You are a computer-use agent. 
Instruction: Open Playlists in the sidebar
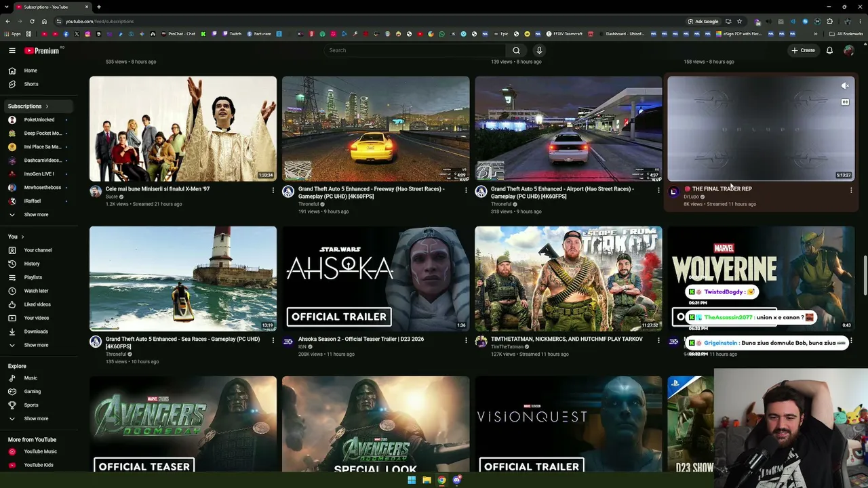[x=37, y=277]
